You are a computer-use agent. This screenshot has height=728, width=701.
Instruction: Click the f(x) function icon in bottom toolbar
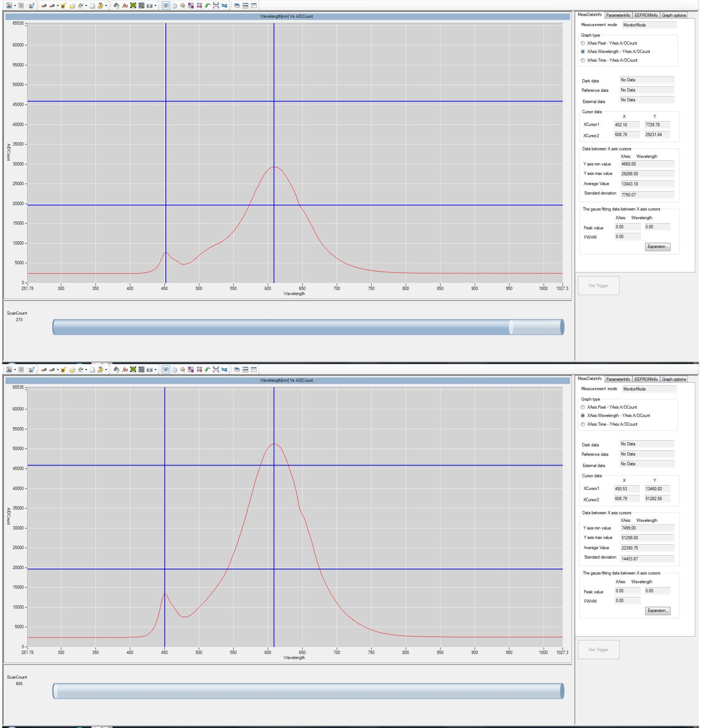[x=125, y=369]
